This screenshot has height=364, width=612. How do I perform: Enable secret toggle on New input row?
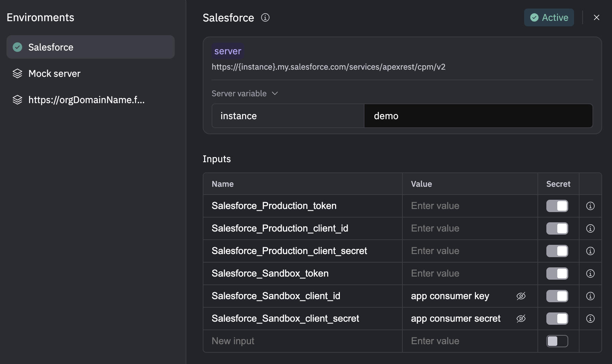click(557, 341)
